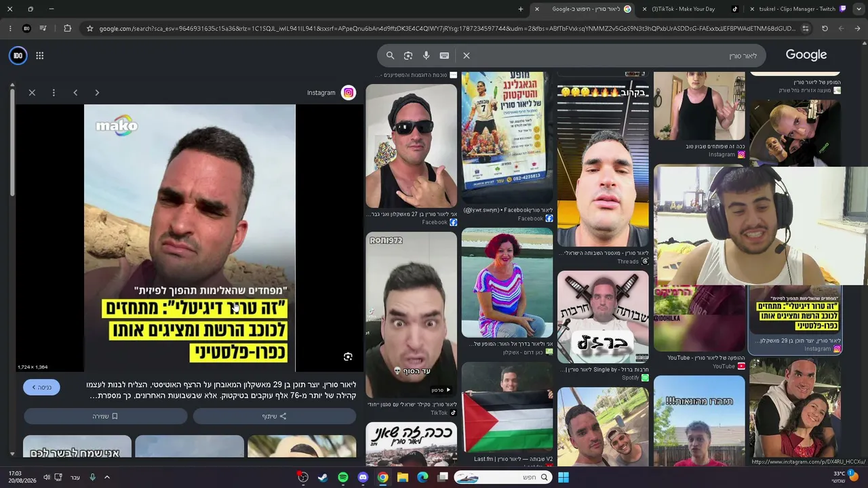Open the Google account avatar
This screenshot has width=868, height=488.
coord(18,56)
